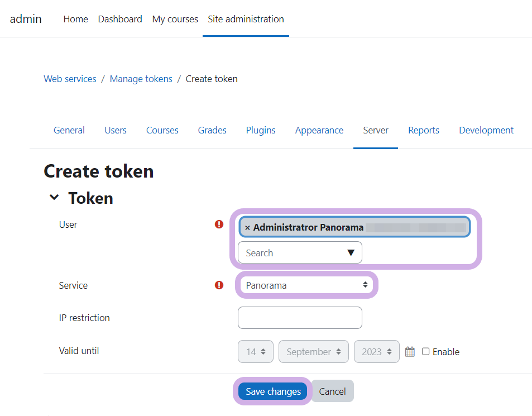The width and height of the screenshot is (532, 416).
Task: Collapse the Token section chevron
Action: tap(54, 198)
